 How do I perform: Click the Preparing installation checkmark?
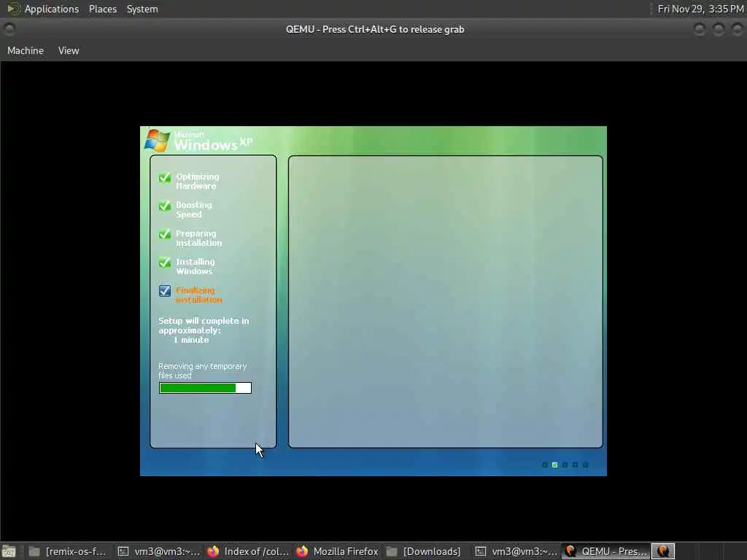click(x=165, y=234)
